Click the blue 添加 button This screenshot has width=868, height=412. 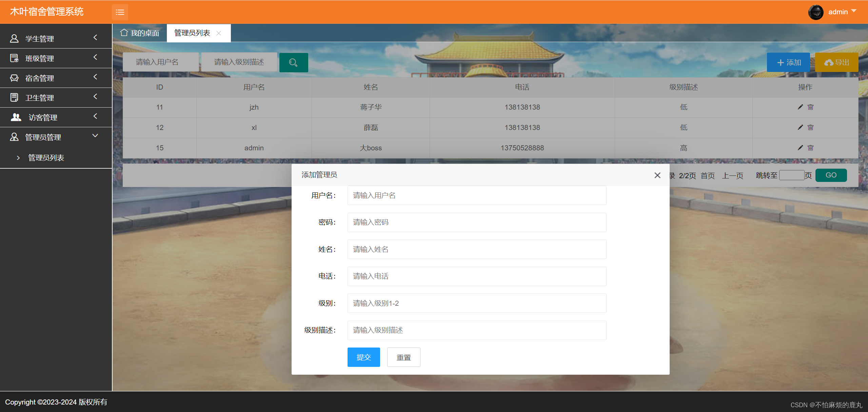(x=788, y=62)
